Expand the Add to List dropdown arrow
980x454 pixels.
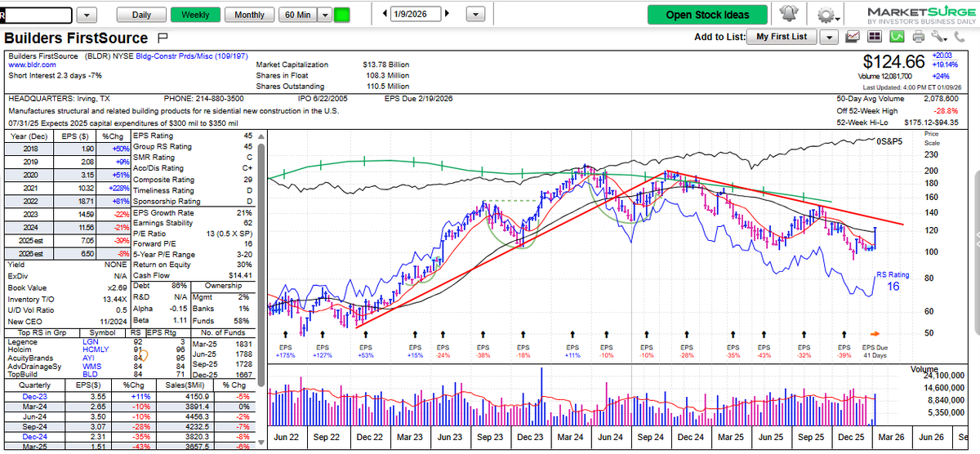click(830, 37)
